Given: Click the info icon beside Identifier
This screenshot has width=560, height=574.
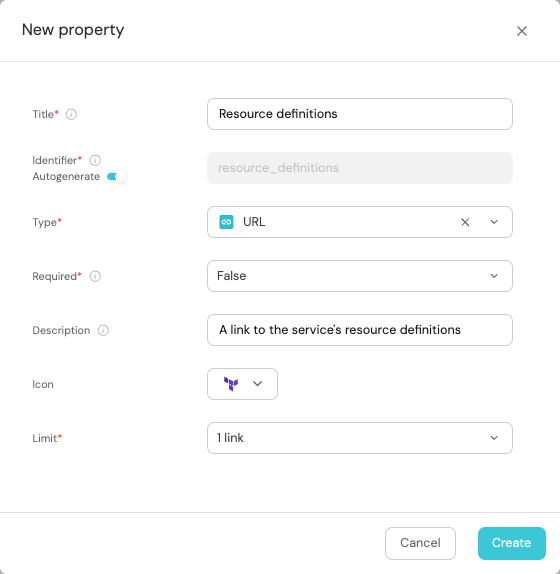Looking at the screenshot, I should (95, 160).
